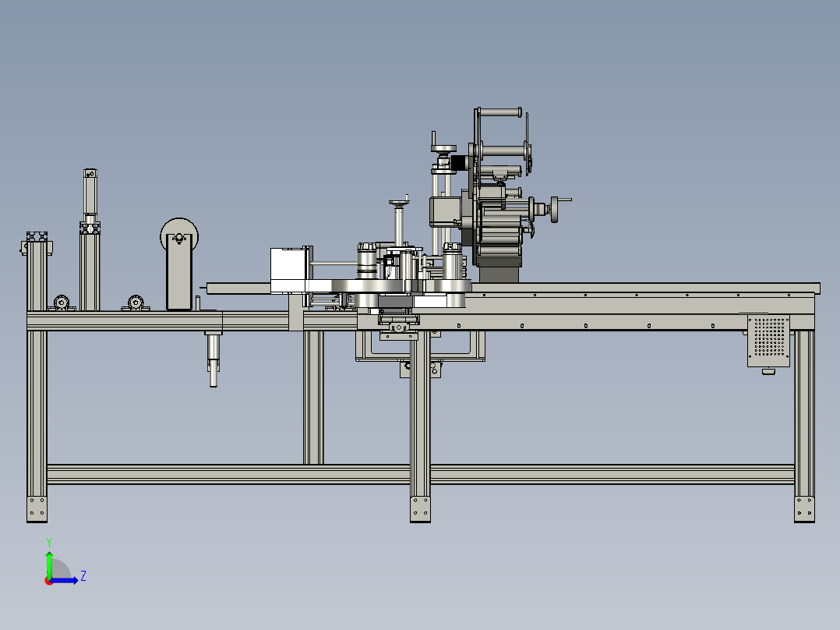Pick the pneumatic cylinder hanging below the left frame

point(214,358)
